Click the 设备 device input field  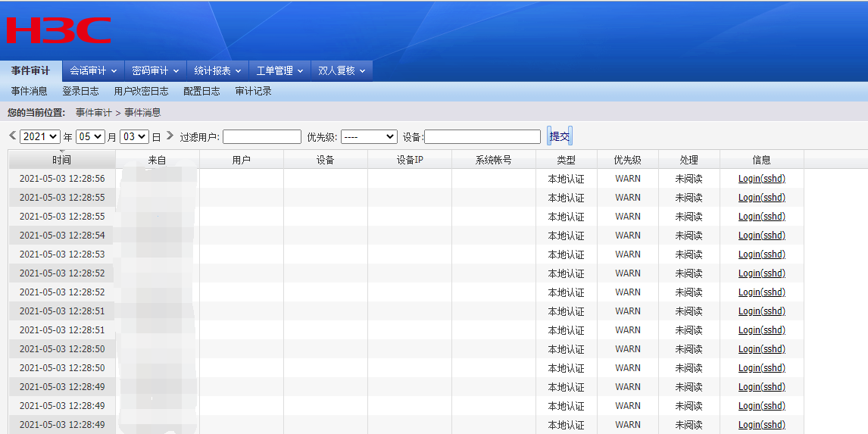point(482,137)
